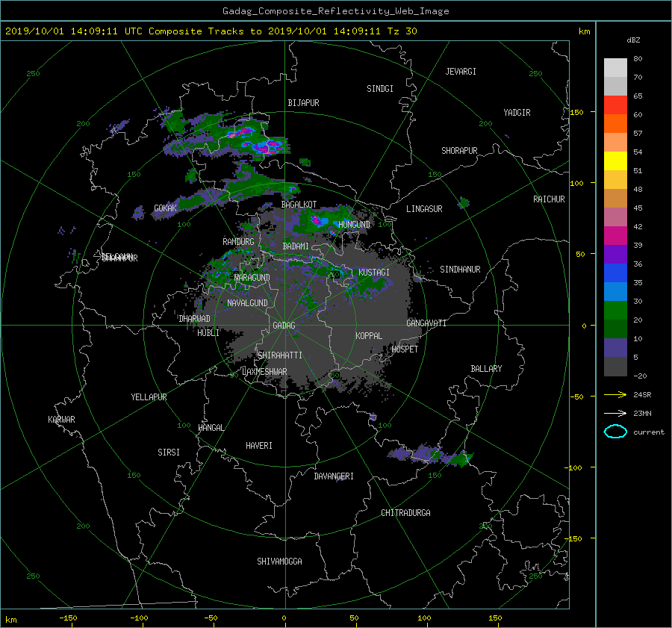Screen dimensions: 672x628
Task: Click the light gray 70-80 dBZ swatch
Action: coord(615,67)
